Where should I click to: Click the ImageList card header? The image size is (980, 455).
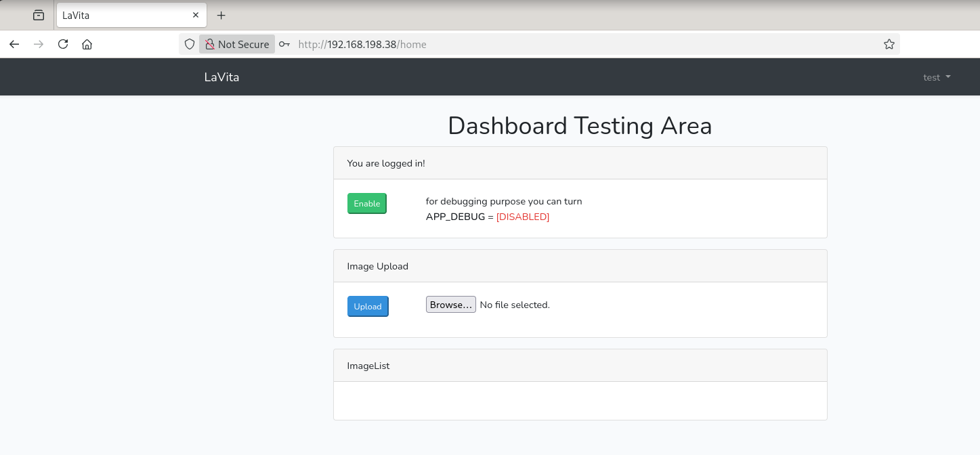(x=580, y=366)
